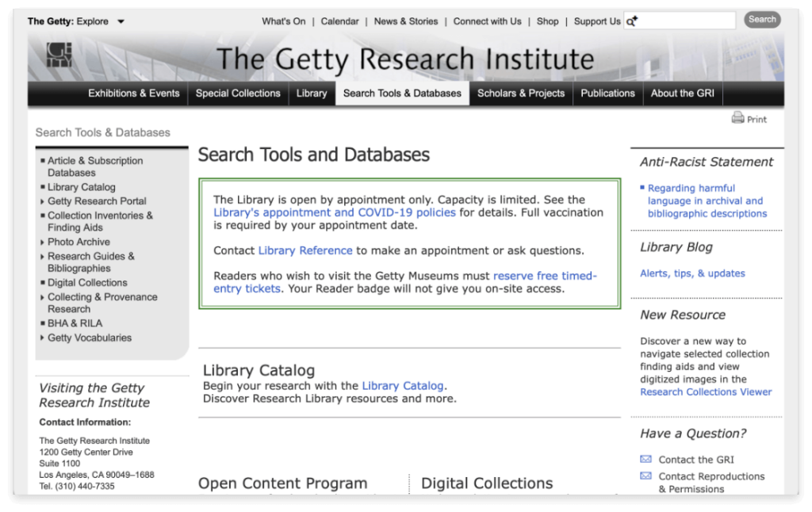
Task: Open Regarding harmful language statement link
Action: (x=707, y=201)
